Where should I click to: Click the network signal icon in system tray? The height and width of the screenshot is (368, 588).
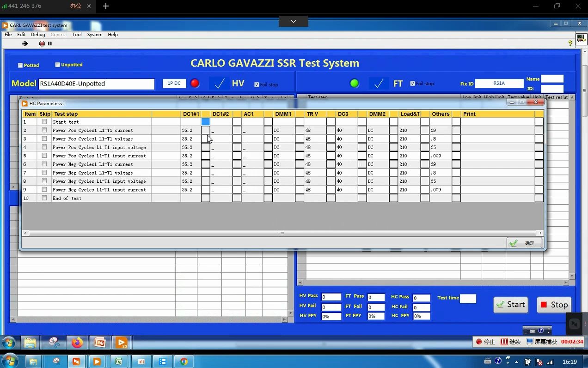550,362
